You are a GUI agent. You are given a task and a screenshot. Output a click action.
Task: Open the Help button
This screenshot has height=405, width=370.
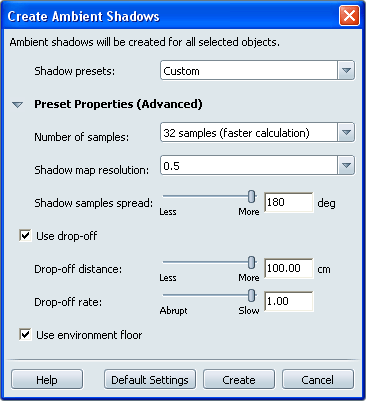click(47, 379)
